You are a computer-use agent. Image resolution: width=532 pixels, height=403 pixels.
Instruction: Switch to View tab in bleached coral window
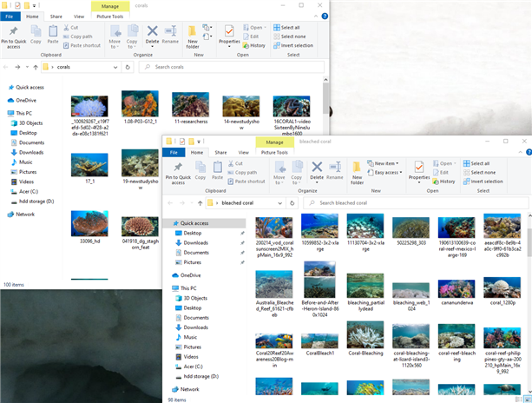[243, 153]
